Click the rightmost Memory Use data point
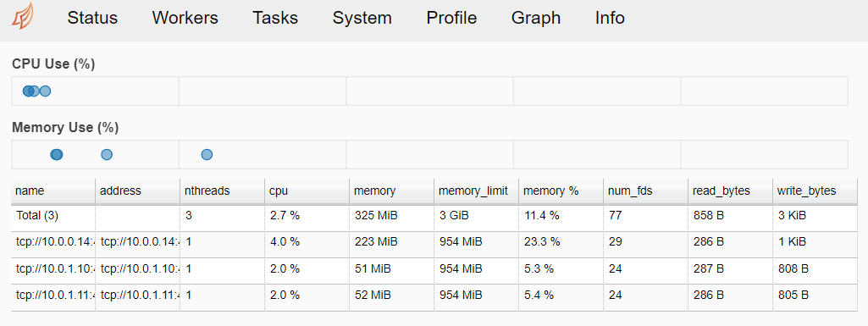This screenshot has width=868, height=326. tap(207, 154)
